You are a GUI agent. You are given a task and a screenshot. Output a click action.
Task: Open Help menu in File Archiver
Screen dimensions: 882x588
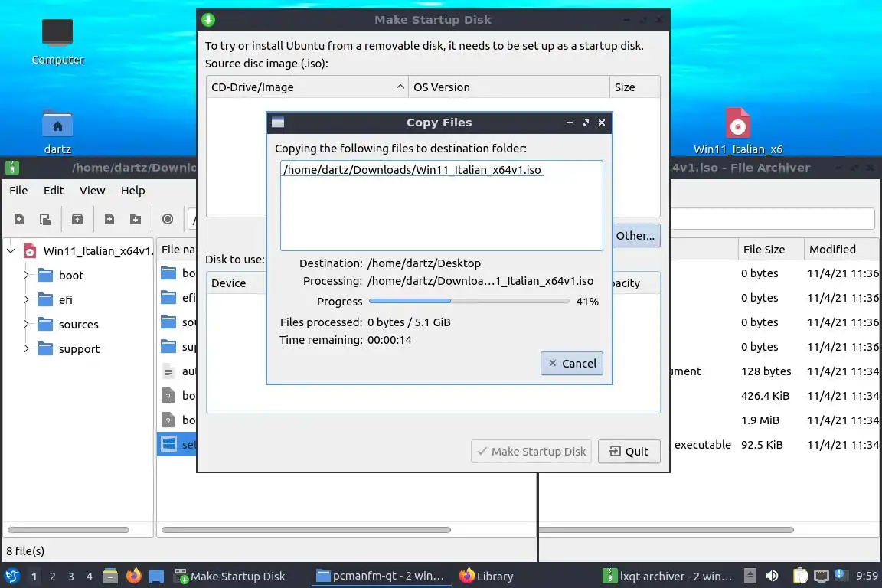(132, 190)
